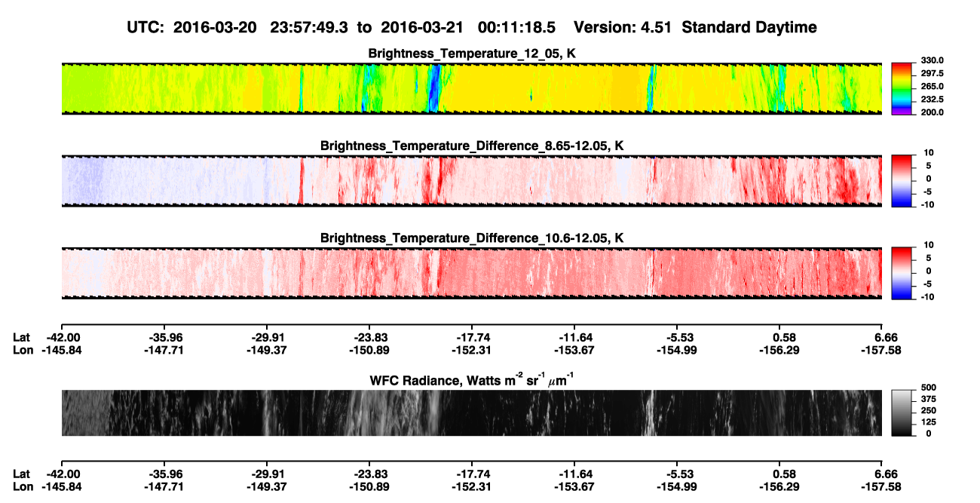Screen dimensions: 980x503
Task: Click longitude '-156.29' below the WFC panel
Action: (x=781, y=486)
